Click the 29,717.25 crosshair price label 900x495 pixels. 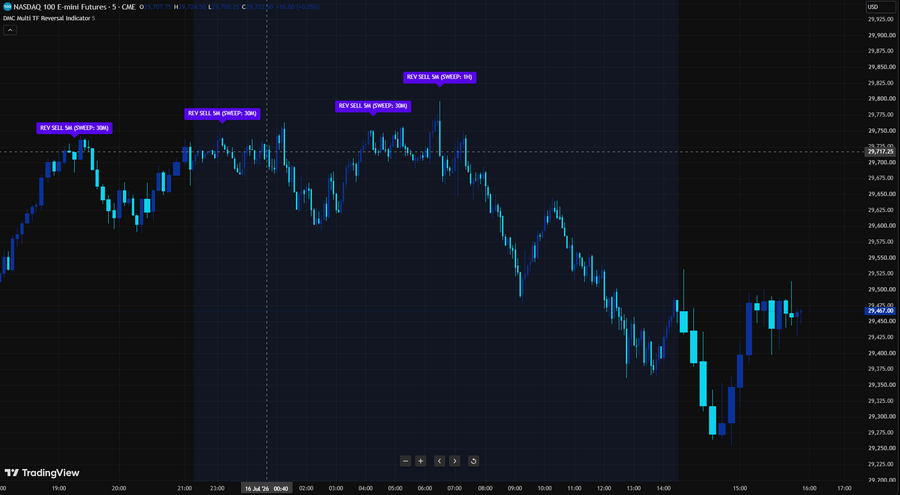(x=880, y=152)
